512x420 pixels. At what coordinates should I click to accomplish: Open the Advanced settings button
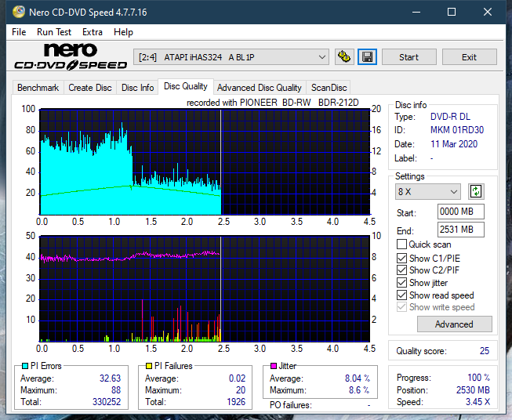(x=454, y=324)
